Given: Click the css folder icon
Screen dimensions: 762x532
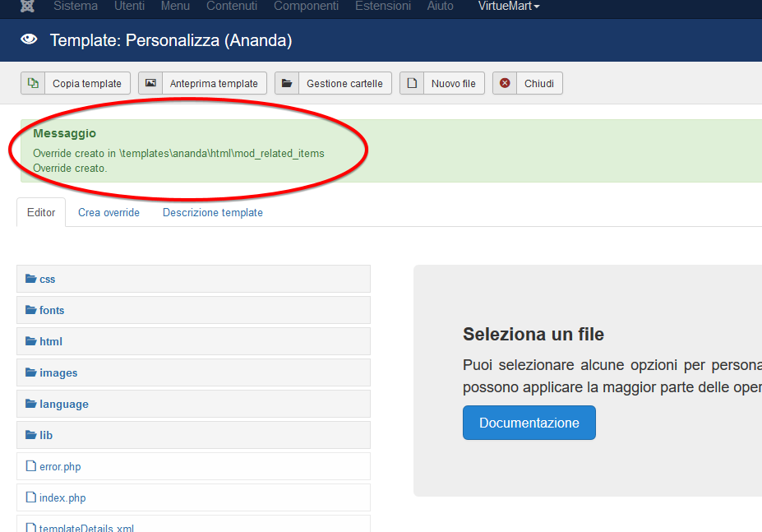Looking at the screenshot, I should pos(31,279).
